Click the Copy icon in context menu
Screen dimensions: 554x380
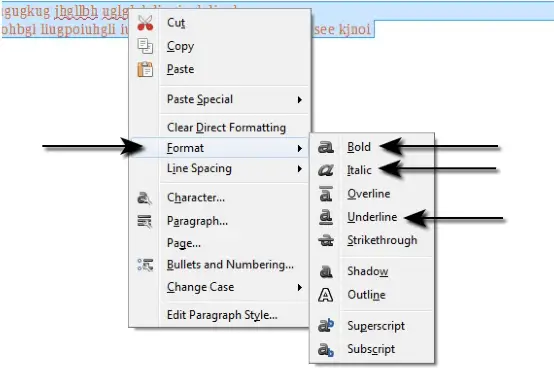(145, 46)
